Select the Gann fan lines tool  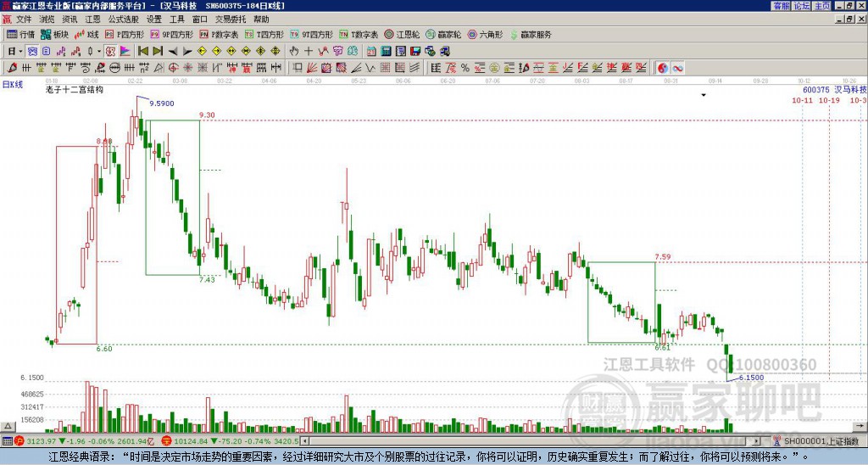312,68
